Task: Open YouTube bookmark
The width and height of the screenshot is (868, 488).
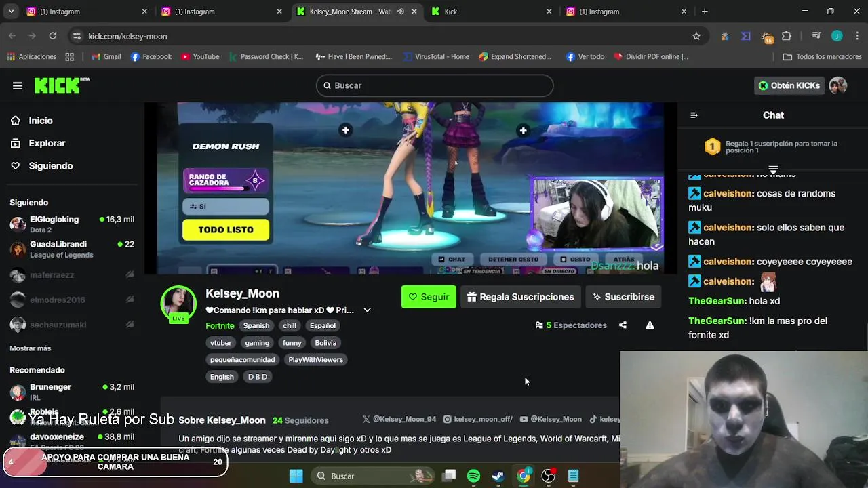Action: click(200, 57)
